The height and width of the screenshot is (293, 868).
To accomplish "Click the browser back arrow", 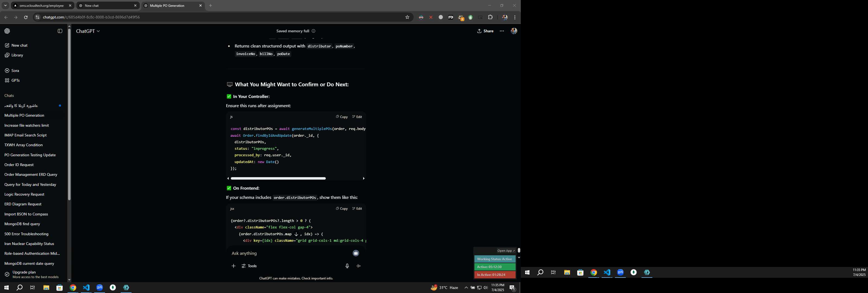I will (x=6, y=17).
